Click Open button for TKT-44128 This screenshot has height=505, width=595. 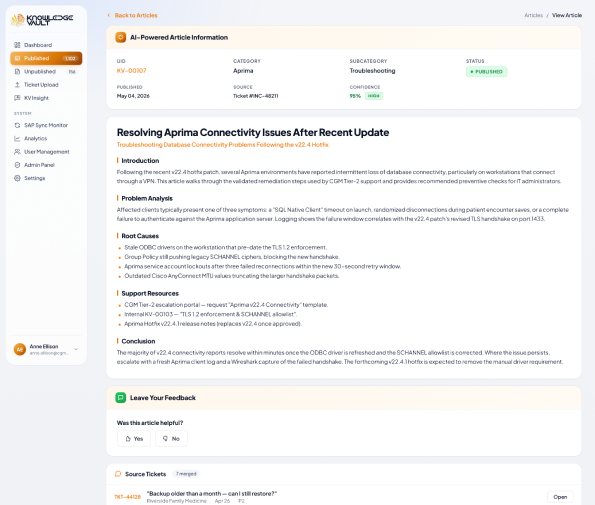(x=560, y=497)
